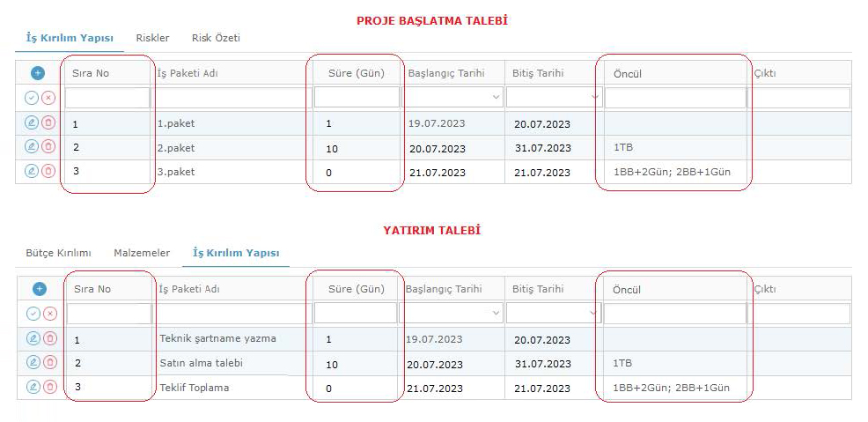Open the Risk Özeti tab
The height and width of the screenshot is (422, 868).
point(216,38)
